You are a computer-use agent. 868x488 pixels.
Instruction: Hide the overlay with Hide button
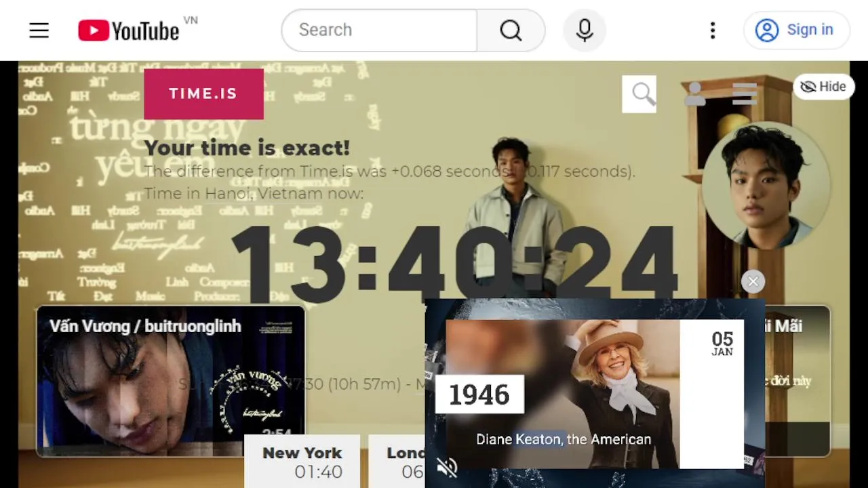coord(824,87)
